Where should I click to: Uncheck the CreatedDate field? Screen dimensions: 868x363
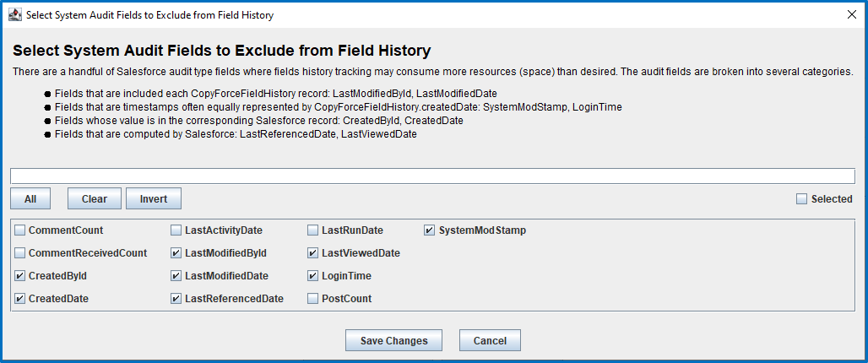20,298
